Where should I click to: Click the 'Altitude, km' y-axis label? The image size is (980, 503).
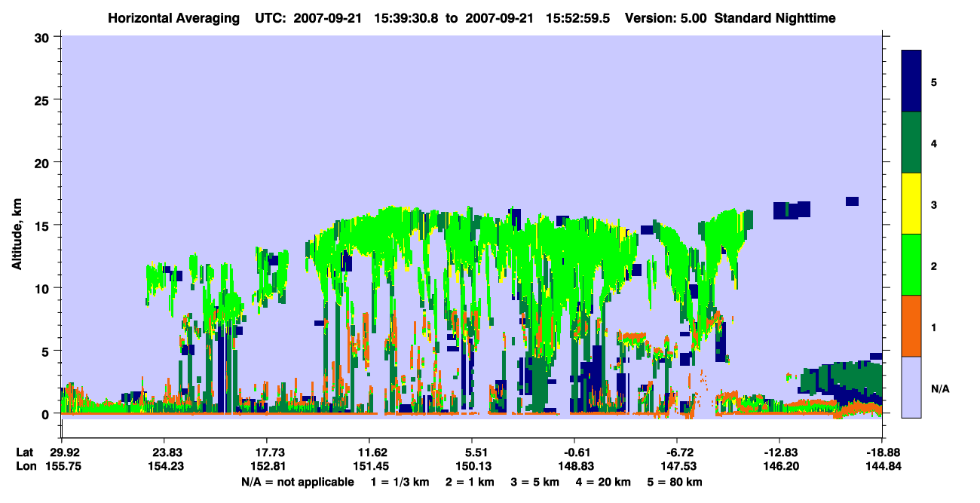pos(17,225)
